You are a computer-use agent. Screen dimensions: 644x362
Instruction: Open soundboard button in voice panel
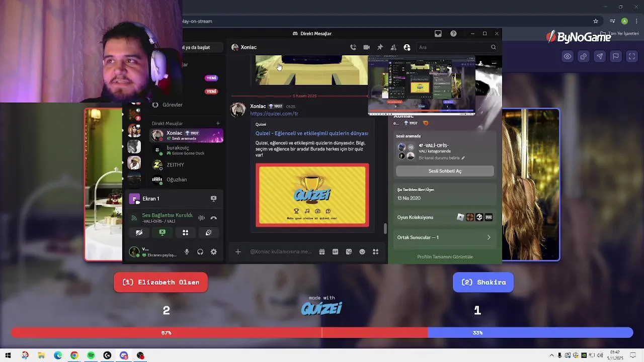208,232
